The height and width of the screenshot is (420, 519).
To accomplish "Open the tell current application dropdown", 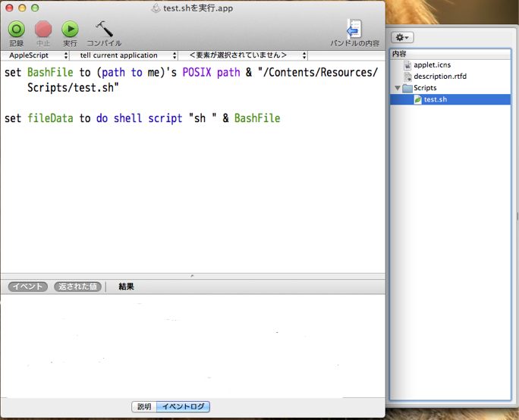I will [124, 55].
